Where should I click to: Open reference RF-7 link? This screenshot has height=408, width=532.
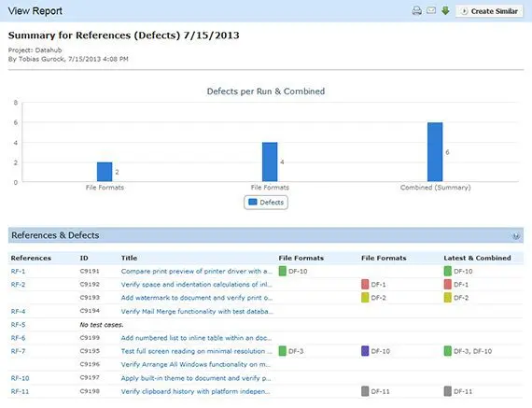coord(18,351)
